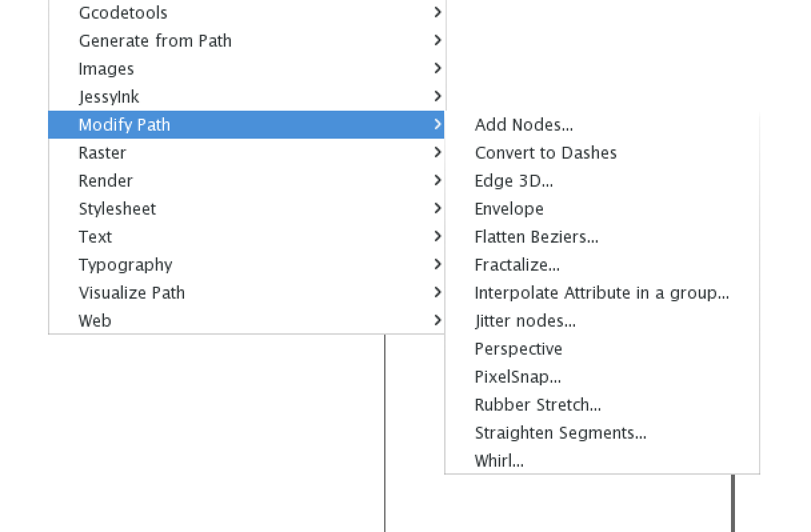
Task: Choose Add Nodes... from Modify Path
Action: pyautogui.click(x=524, y=125)
